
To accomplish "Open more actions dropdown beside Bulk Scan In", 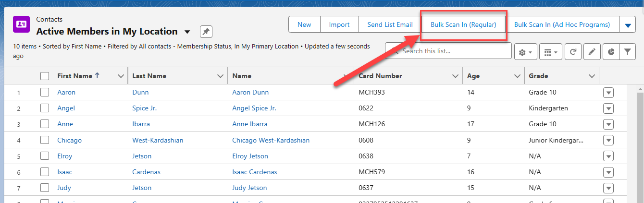I will click(627, 25).
